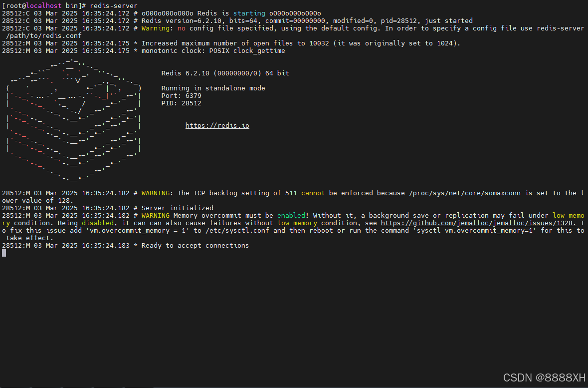
Task: Click the cyan word 'starting'
Action: pos(249,13)
